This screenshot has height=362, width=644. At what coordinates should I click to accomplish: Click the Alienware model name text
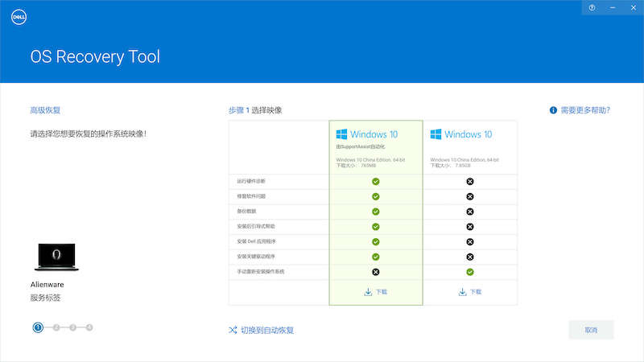pos(47,285)
